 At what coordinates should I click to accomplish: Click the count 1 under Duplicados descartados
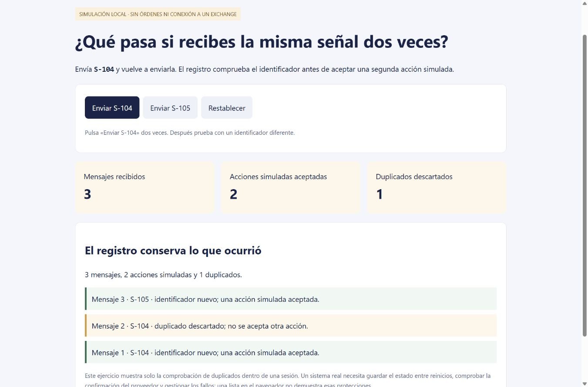380,194
